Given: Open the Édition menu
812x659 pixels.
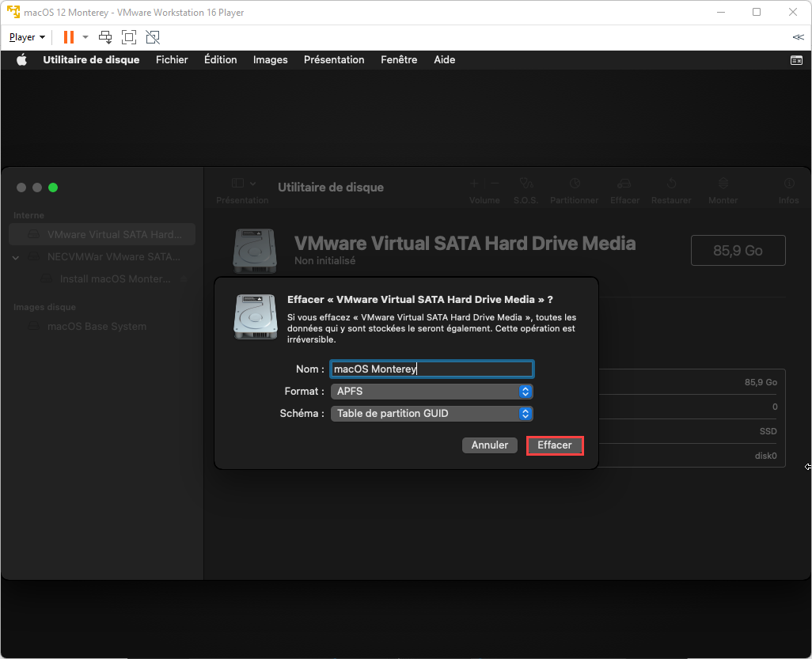Looking at the screenshot, I should pos(221,59).
